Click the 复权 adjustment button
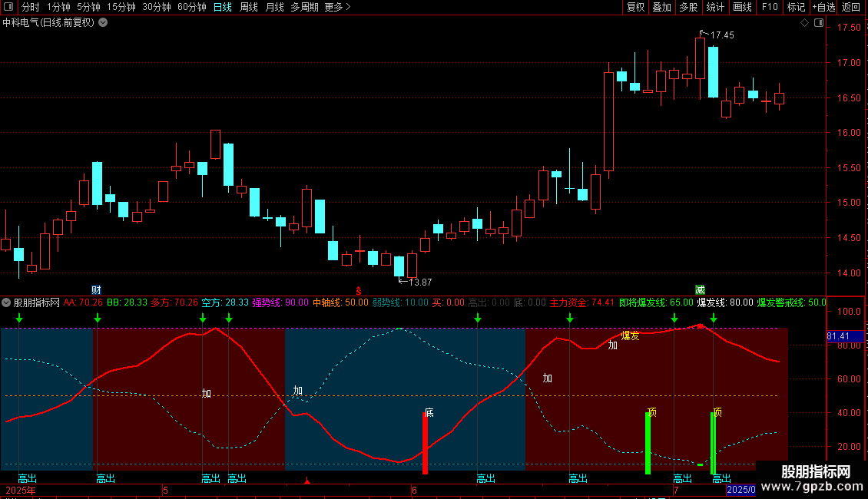The image size is (868, 499). (x=635, y=7)
